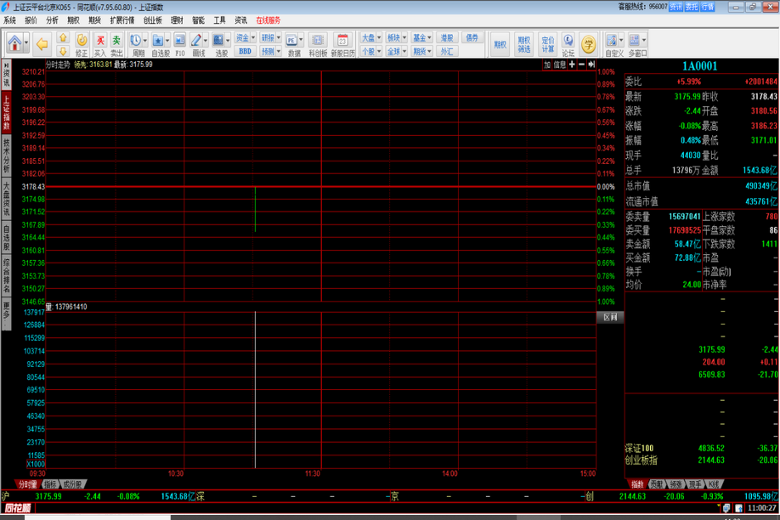Click the BBD button
Image resolution: width=780 pixels, height=520 pixels.
[x=245, y=51]
